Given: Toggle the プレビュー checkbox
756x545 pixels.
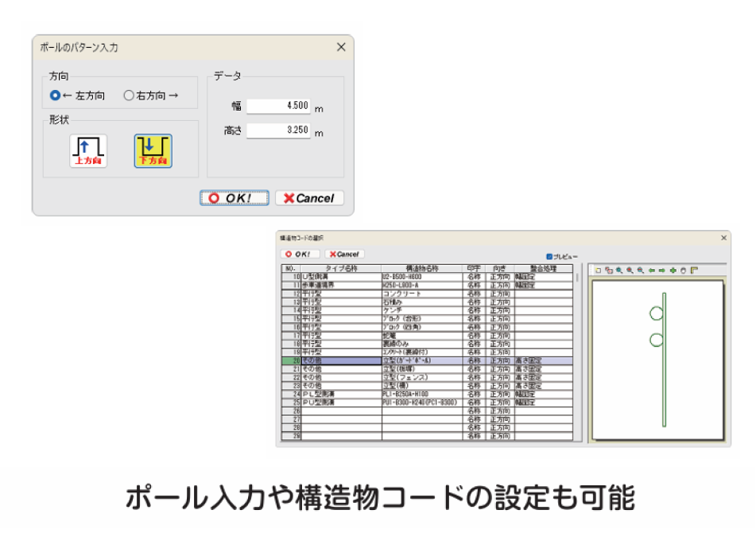Looking at the screenshot, I should pos(549,257).
